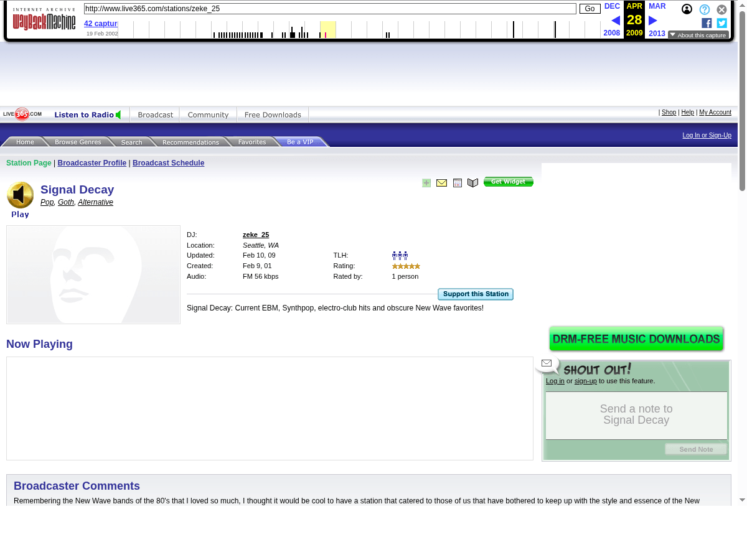This screenshot has width=747, height=560.
Task: Click the FM 56 kbps audio value
Action: tap(261, 276)
